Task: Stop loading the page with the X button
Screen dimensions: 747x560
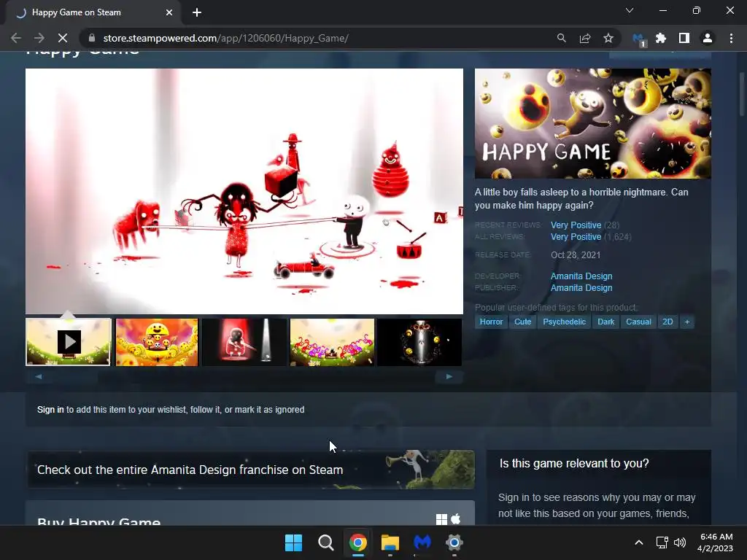Action: pyautogui.click(x=63, y=38)
